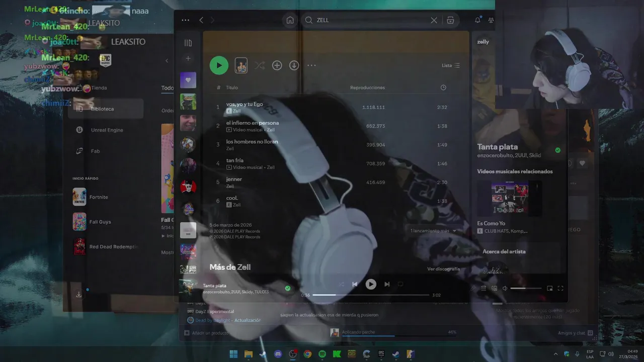Viewport: 644px width, 362px height.
Task: Sort by the Reproducciones column header
Action: (367, 87)
